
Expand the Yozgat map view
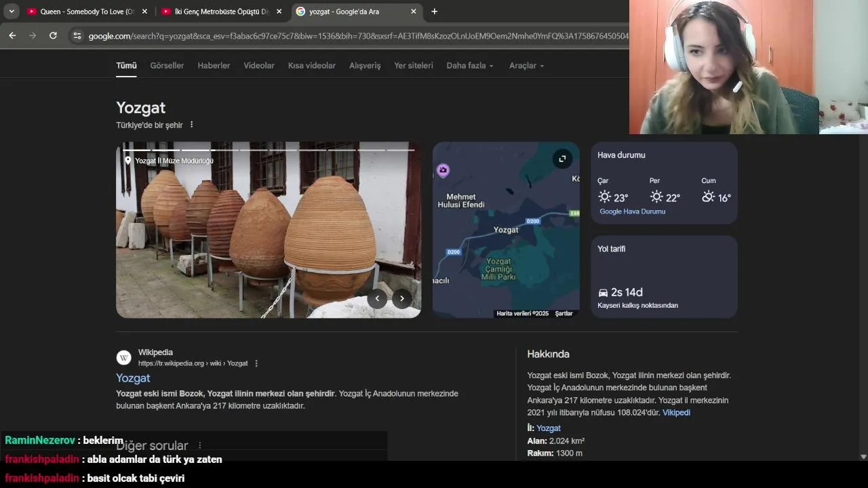click(x=562, y=159)
